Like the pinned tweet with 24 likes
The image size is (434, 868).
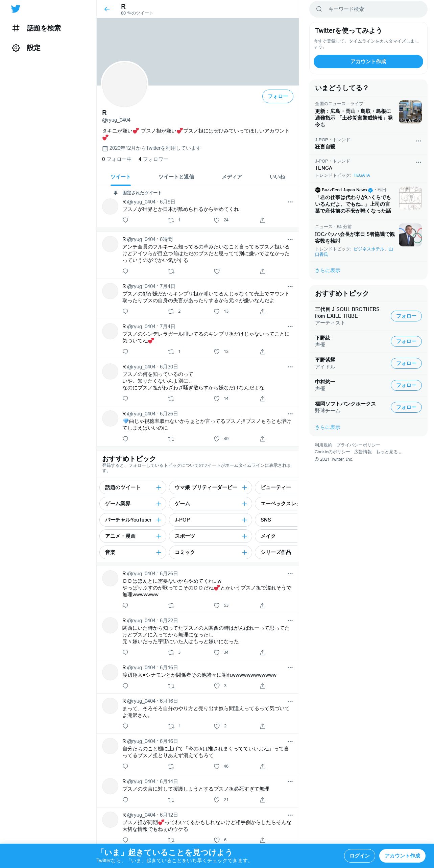tap(217, 220)
